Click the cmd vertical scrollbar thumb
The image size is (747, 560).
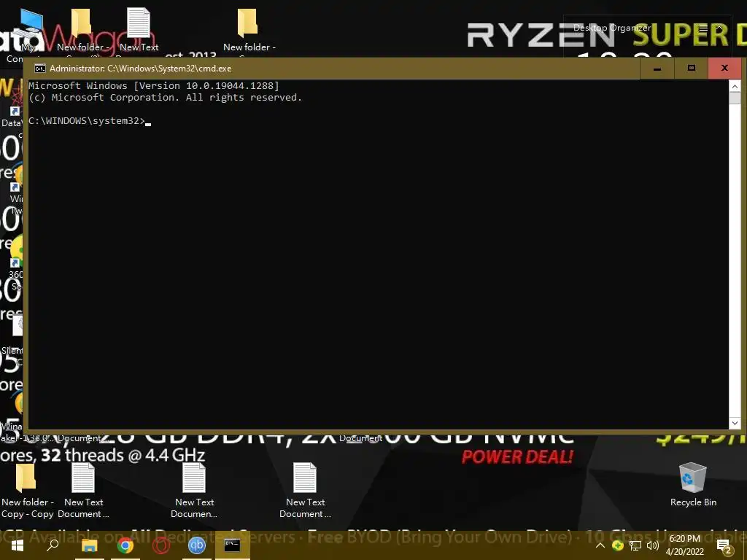click(x=735, y=98)
